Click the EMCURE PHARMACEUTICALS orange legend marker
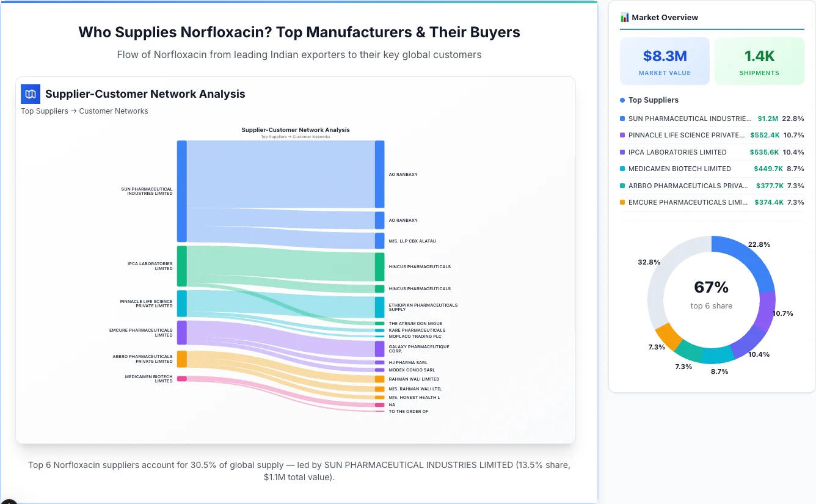The width and height of the screenshot is (816, 504). point(623,202)
